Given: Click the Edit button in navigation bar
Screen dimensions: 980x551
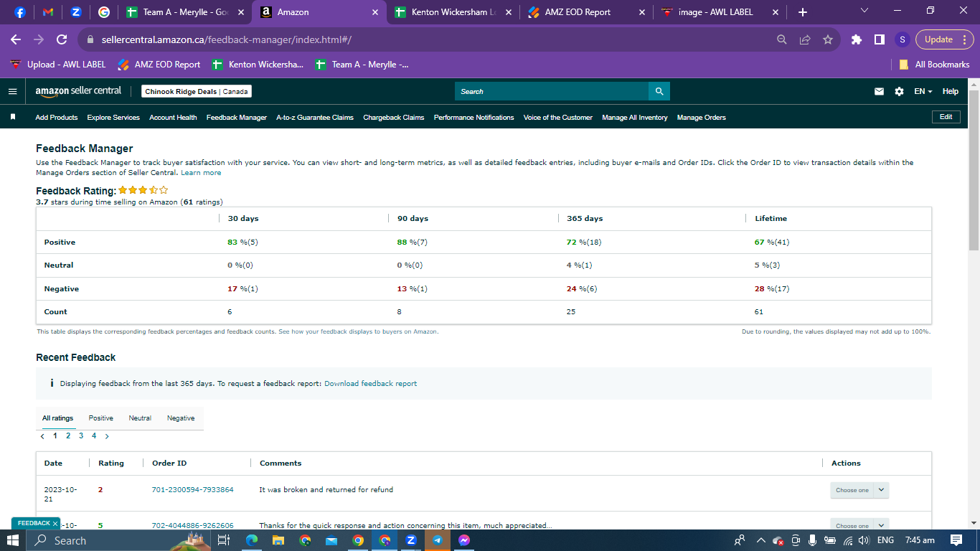Looking at the screenshot, I should pos(946,117).
